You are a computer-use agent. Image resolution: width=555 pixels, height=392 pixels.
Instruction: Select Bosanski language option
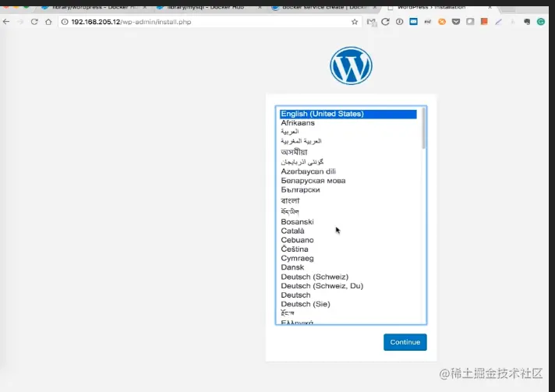(297, 222)
